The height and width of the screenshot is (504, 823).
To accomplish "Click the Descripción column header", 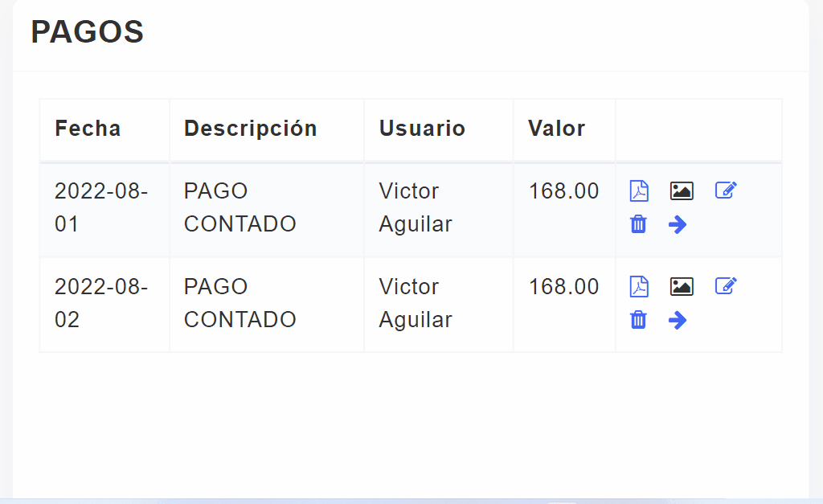I will point(251,129).
